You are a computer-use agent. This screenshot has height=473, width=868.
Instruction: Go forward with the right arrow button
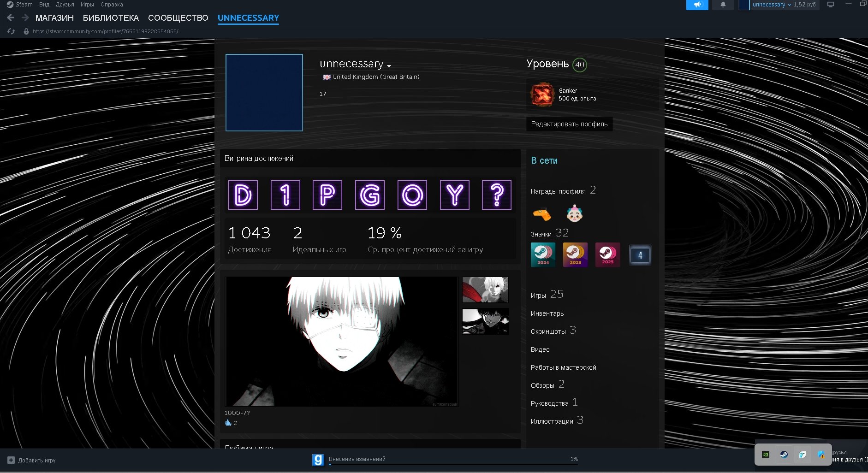[25, 18]
